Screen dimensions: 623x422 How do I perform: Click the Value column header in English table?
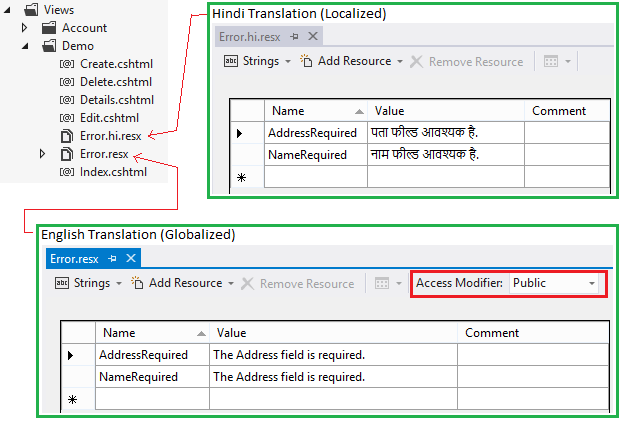coord(333,333)
